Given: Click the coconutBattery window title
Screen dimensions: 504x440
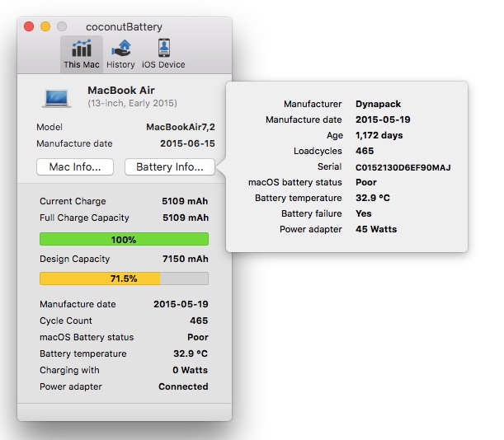Looking at the screenshot, I should pyautogui.click(x=124, y=26).
